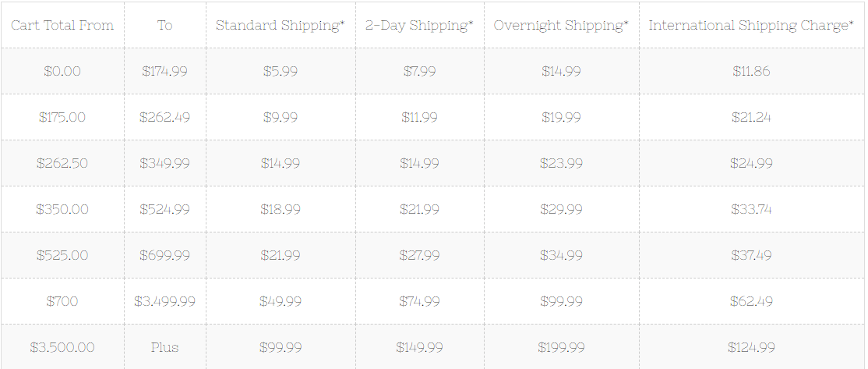Click the $3,499.99 upper limit cell

point(165,301)
